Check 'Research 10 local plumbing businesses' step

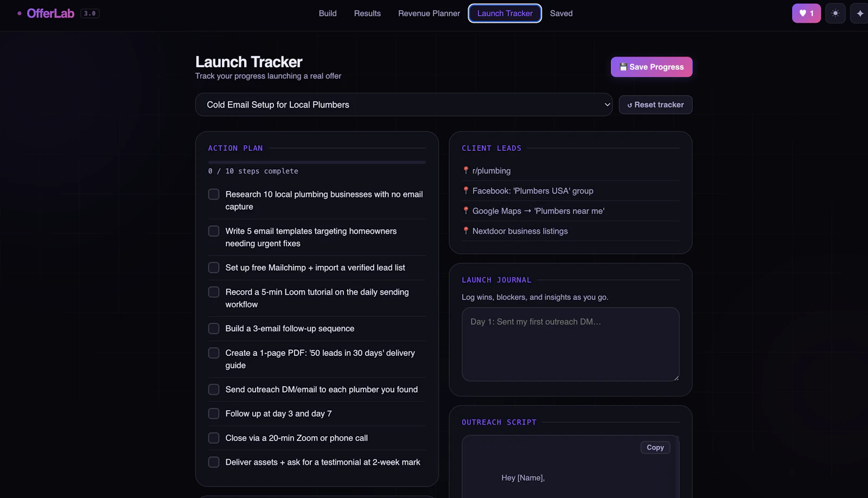pos(214,194)
